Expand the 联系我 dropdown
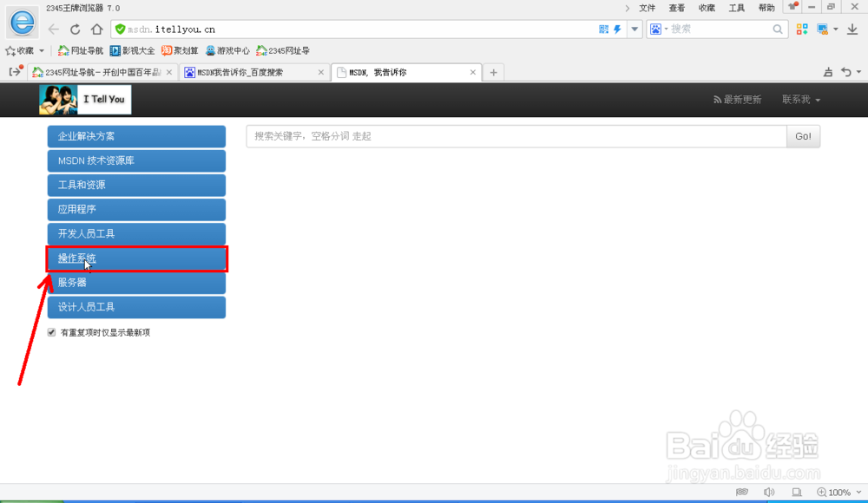 [801, 100]
